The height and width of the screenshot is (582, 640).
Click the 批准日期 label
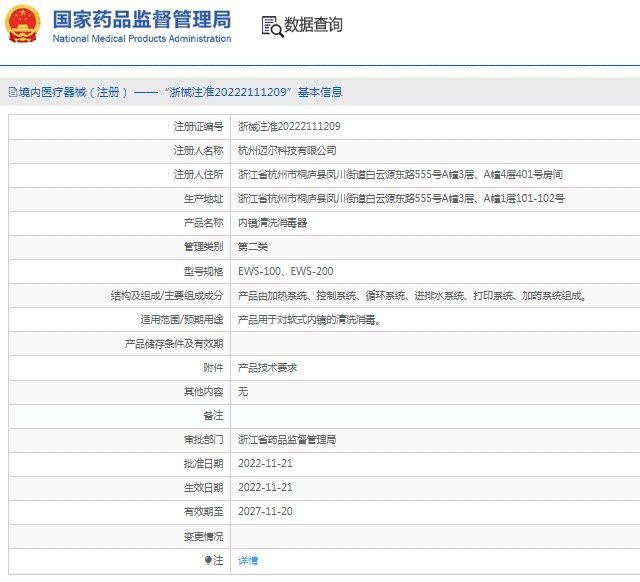pos(204,463)
